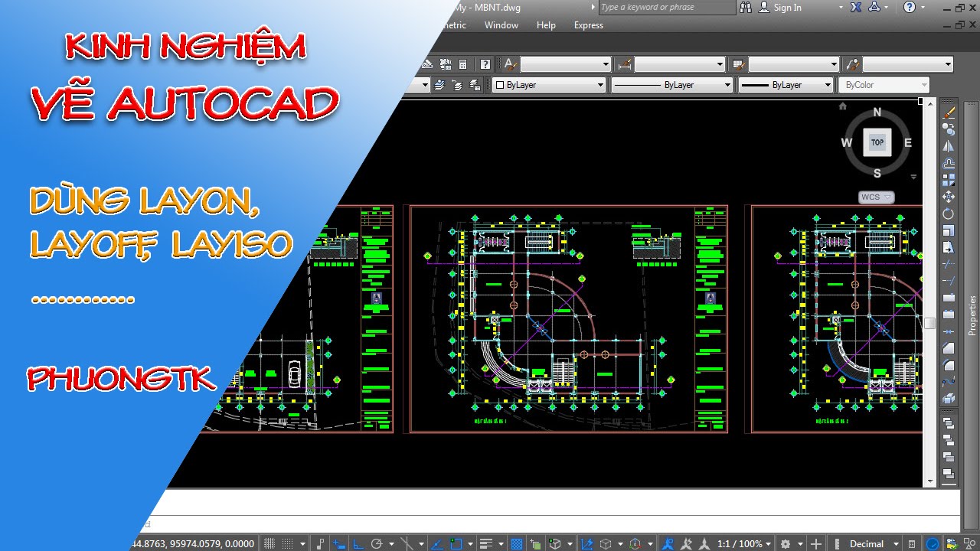Open the Express menu
Screen dimensions: 980x551
click(x=589, y=25)
